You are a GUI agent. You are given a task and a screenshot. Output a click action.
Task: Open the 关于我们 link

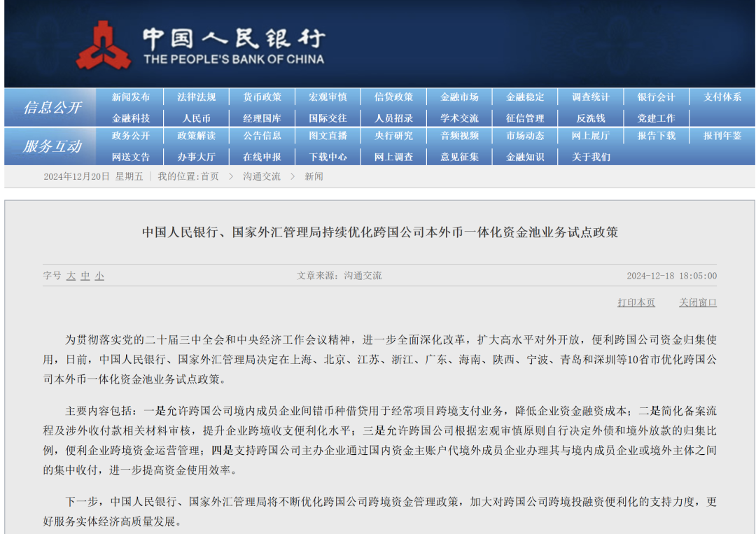[591, 157]
